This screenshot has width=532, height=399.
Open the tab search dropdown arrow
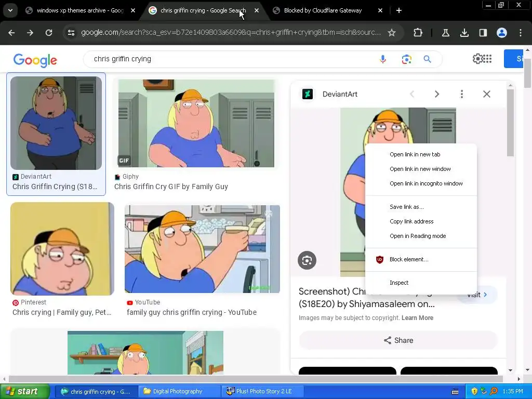10,10
